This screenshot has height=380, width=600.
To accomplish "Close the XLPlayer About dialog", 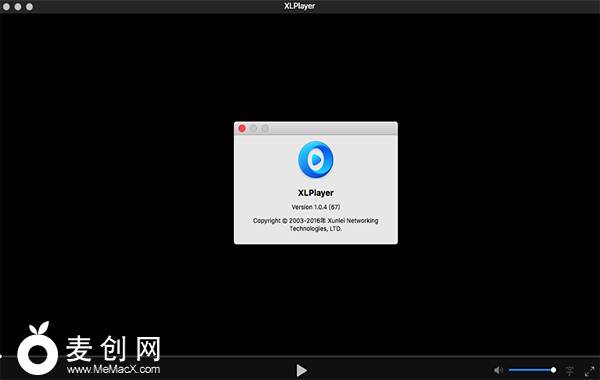I will [242, 129].
